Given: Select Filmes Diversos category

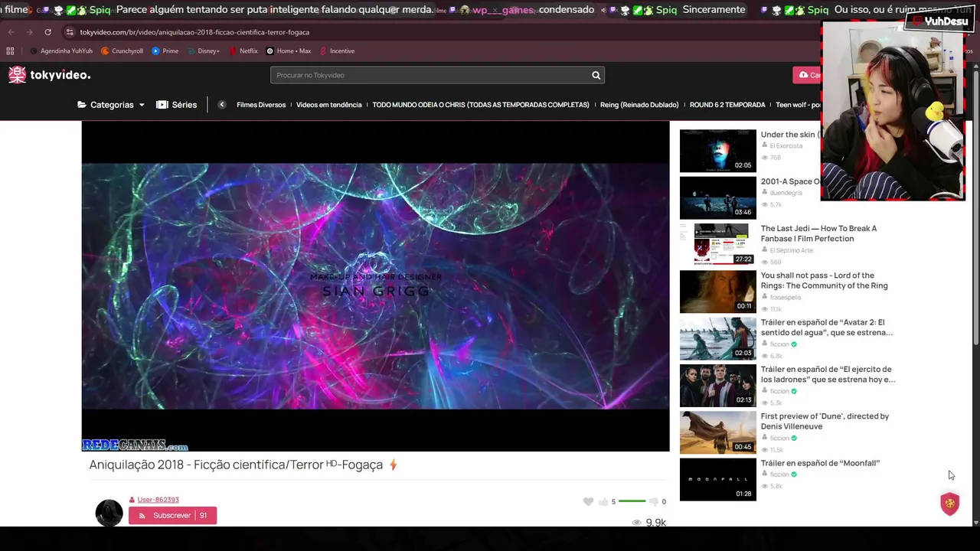Looking at the screenshot, I should (x=261, y=105).
